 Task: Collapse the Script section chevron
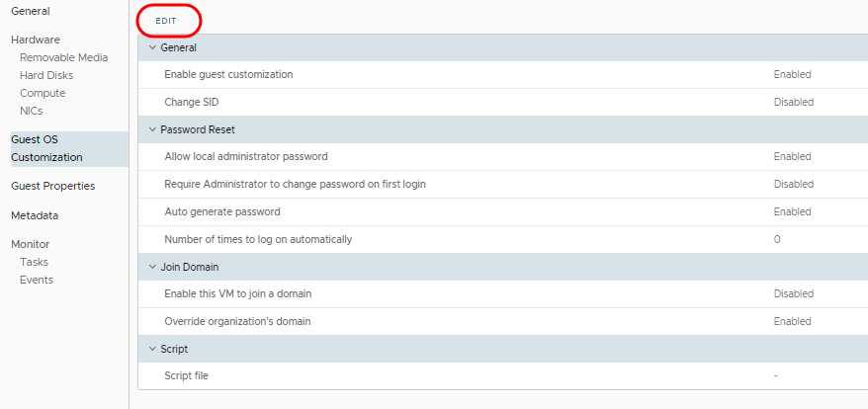[152, 349]
